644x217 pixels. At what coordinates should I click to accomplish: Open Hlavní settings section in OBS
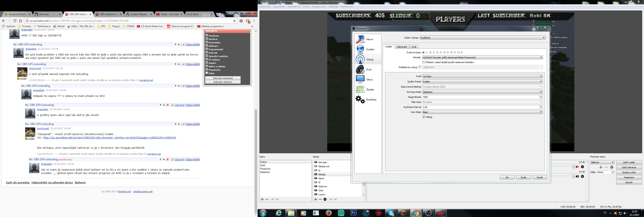[x=368, y=39]
